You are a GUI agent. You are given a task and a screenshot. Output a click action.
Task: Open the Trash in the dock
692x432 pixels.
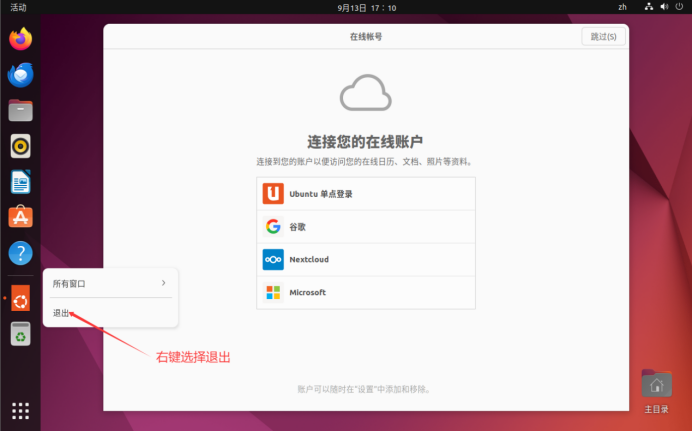pyautogui.click(x=20, y=334)
